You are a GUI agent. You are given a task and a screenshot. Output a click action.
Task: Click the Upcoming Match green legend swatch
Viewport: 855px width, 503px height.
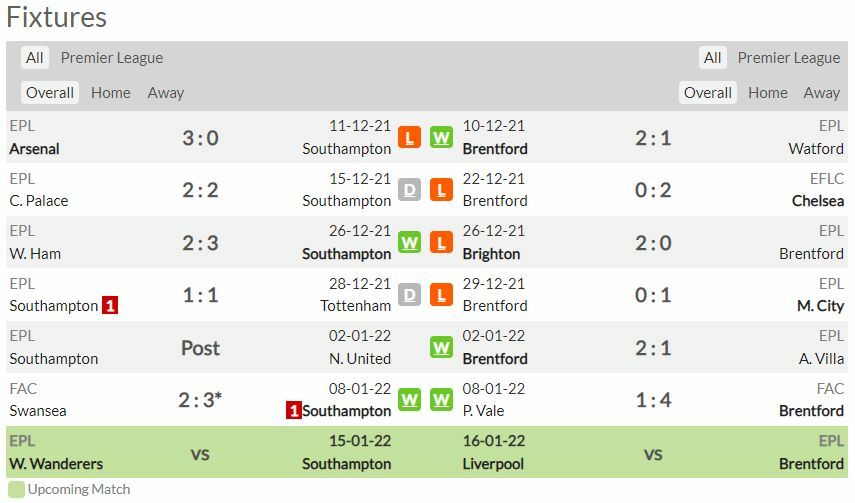pos(16,490)
